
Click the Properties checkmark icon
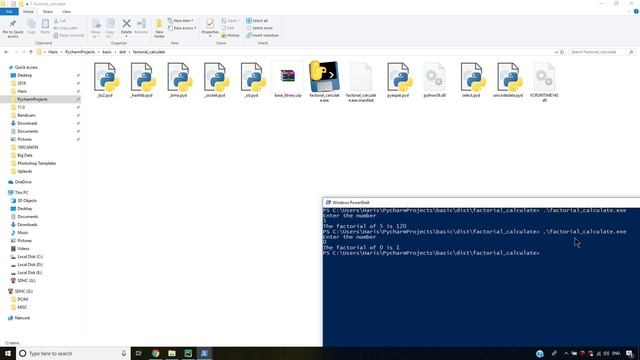click(210, 23)
